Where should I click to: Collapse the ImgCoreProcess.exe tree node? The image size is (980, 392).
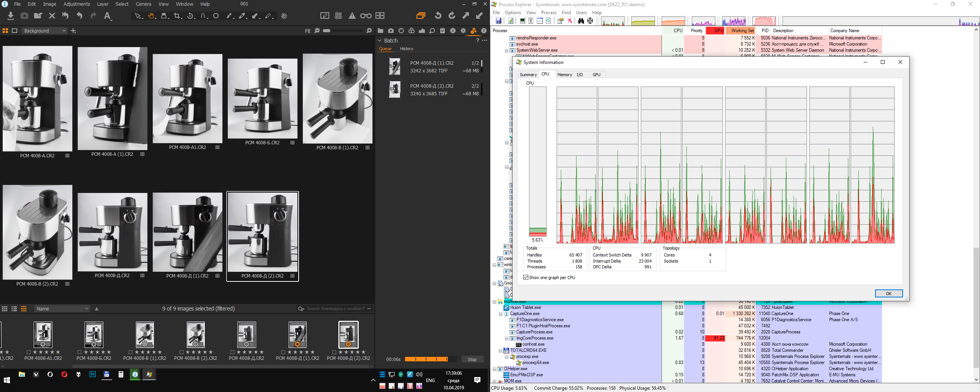[506, 338]
